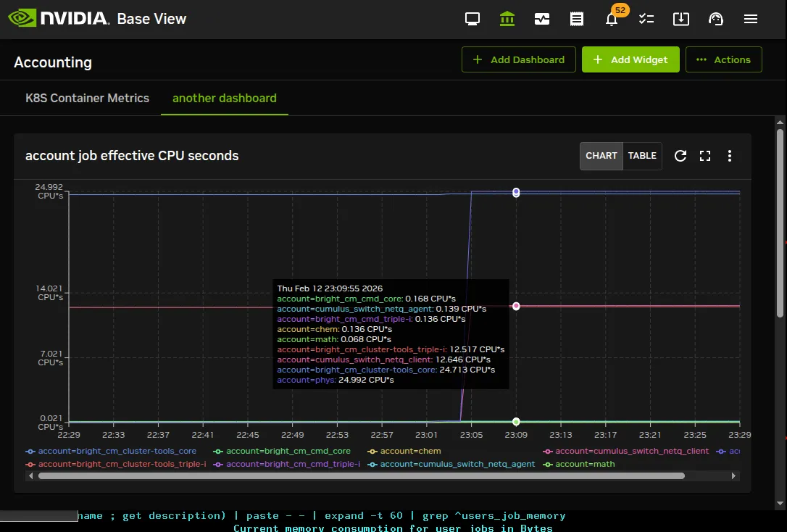Viewport: 787px width, 532px height.
Task: Click tooltip row account=phys: 24.992 CPU*s
Action: pos(336,380)
